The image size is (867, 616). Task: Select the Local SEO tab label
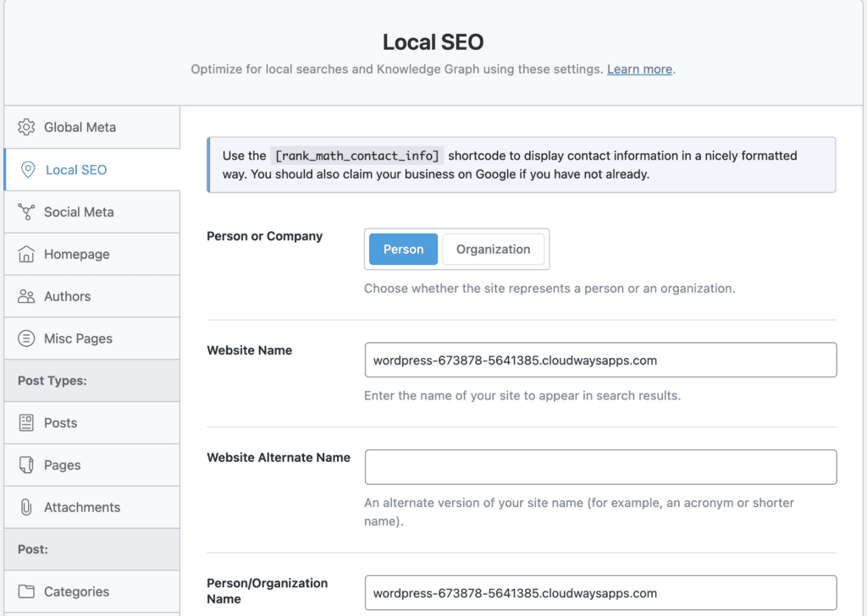(76, 169)
